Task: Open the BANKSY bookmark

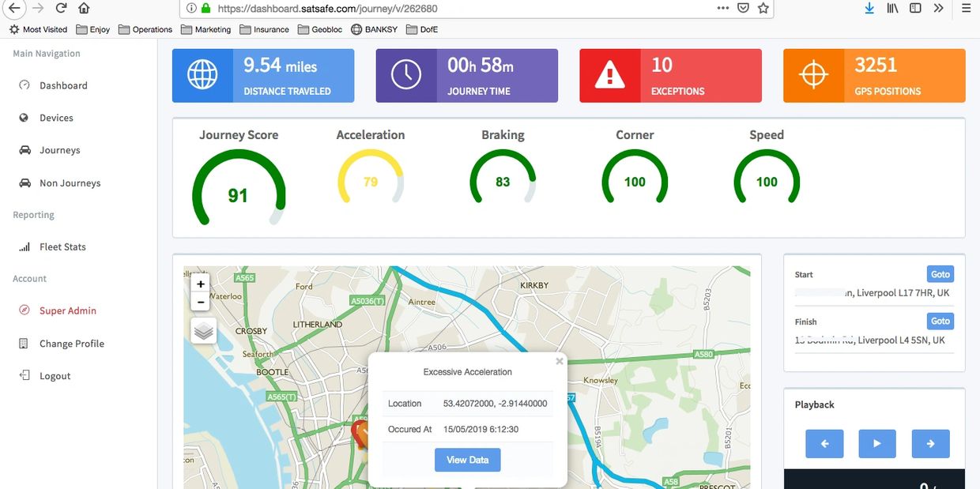Action: pos(375,29)
